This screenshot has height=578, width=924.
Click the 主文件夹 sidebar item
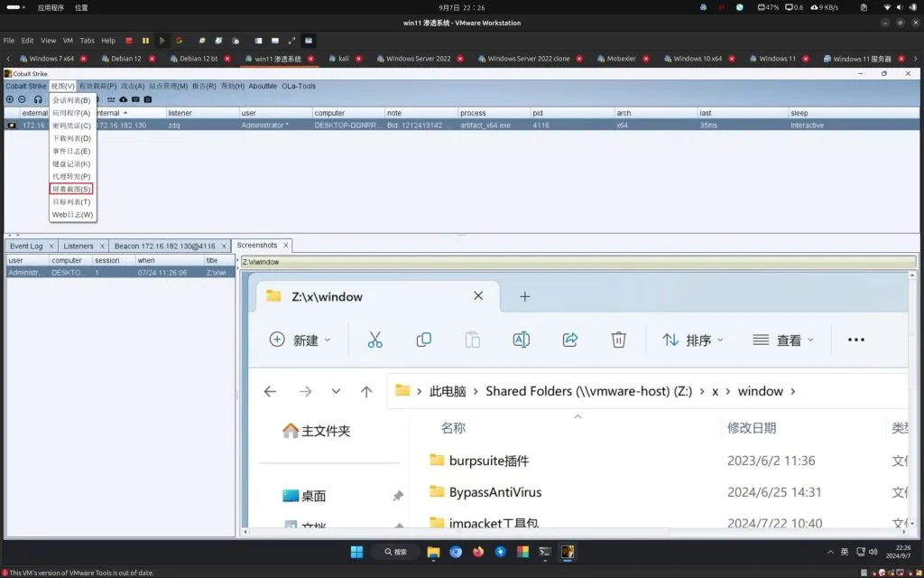click(x=317, y=431)
